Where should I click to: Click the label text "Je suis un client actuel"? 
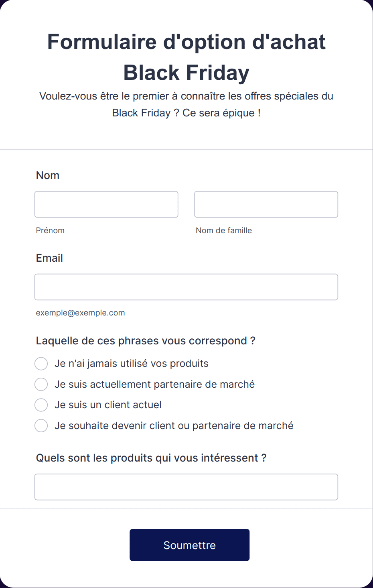108,405
